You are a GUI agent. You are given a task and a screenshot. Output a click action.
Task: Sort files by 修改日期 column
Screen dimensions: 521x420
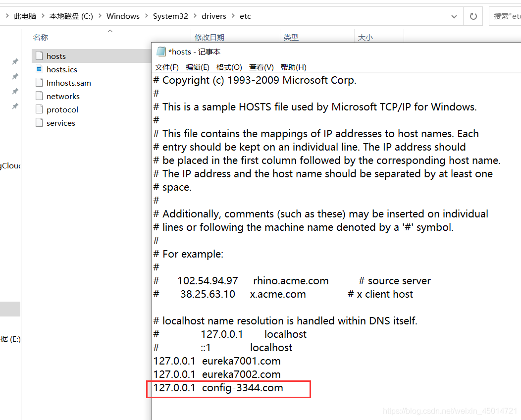[x=209, y=37]
